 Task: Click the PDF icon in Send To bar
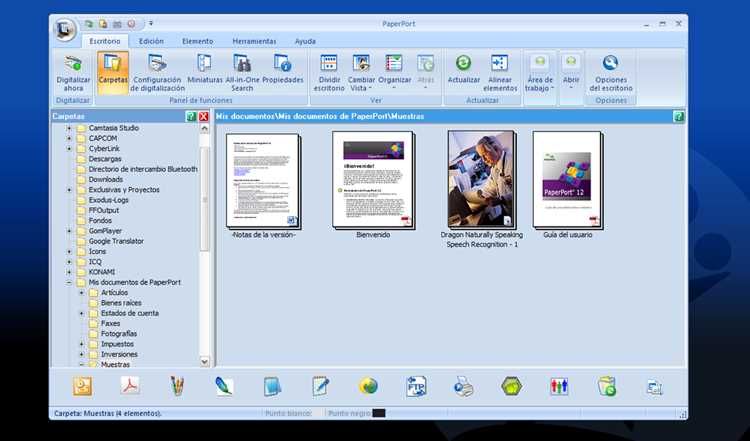tap(130, 386)
